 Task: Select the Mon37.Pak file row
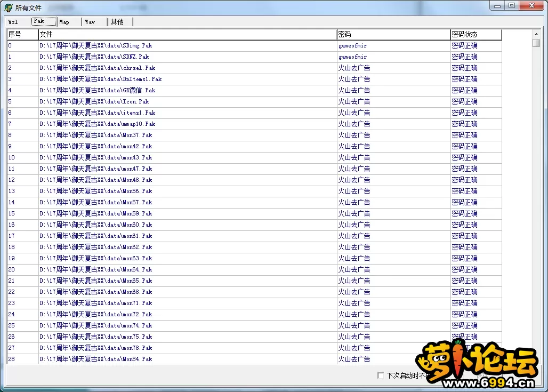(x=254, y=135)
